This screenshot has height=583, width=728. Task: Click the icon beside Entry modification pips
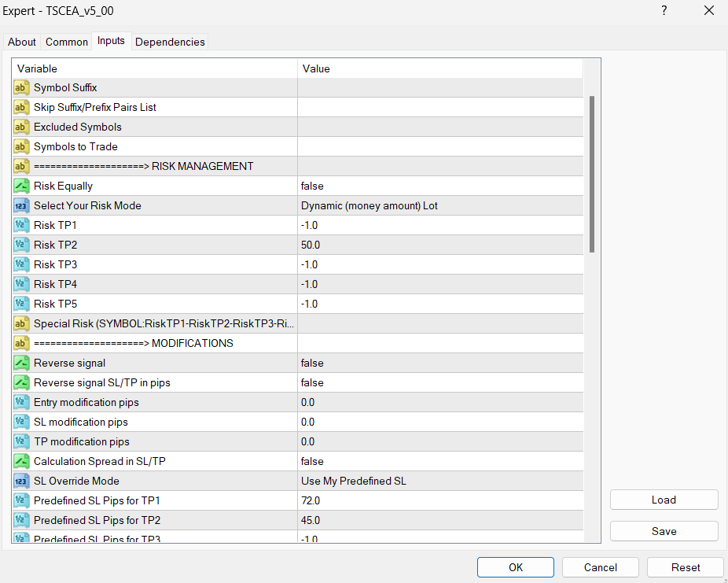pos(22,402)
